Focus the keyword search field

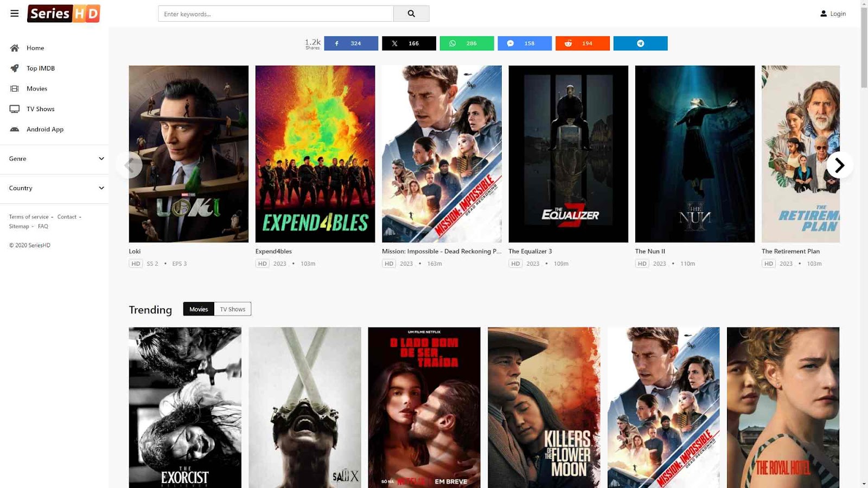point(276,14)
